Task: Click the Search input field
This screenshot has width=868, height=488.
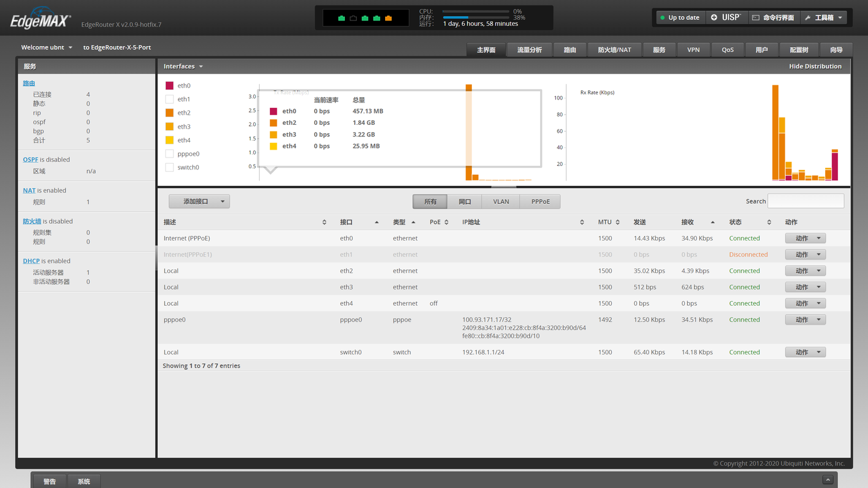Action: coord(806,201)
